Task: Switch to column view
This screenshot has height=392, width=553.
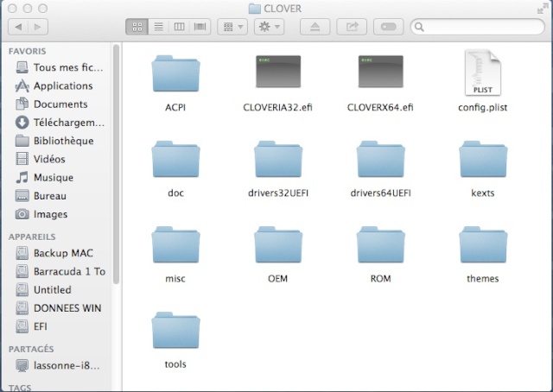Action: pyautogui.click(x=179, y=27)
